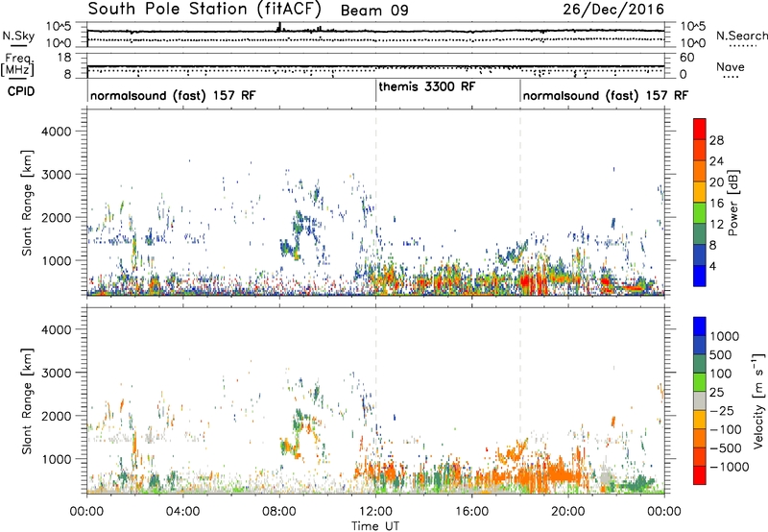Click the 04:00 time axis label
This screenshot has width=768, height=532.
pos(182,511)
